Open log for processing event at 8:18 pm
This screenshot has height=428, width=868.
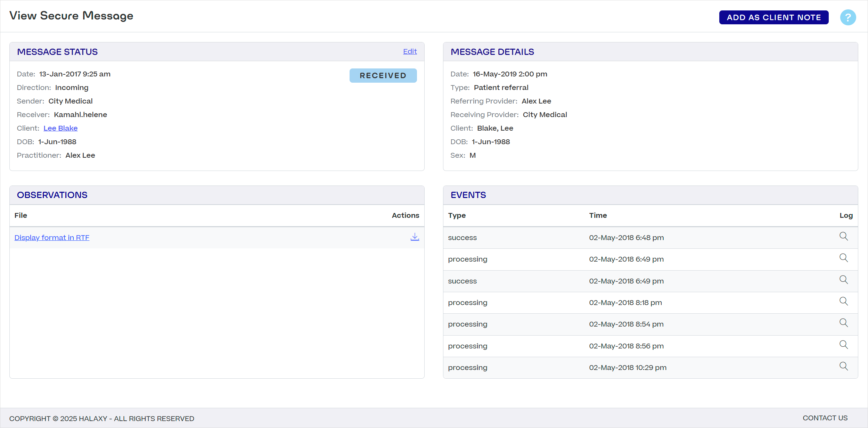[843, 302]
